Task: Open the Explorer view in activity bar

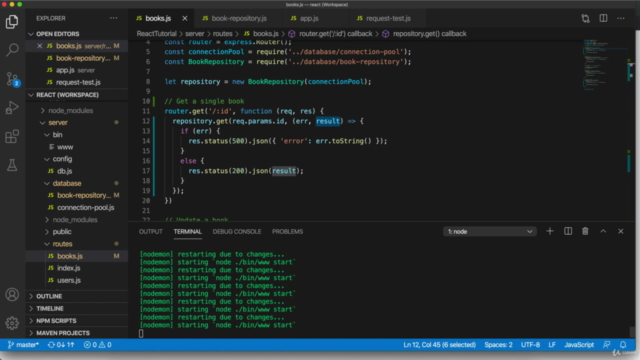Action: [12, 22]
